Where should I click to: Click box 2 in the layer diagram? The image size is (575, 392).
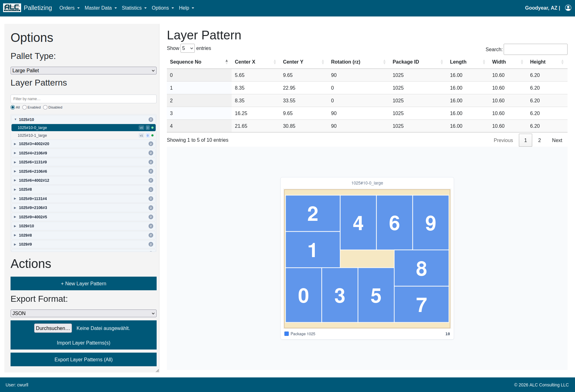click(313, 213)
